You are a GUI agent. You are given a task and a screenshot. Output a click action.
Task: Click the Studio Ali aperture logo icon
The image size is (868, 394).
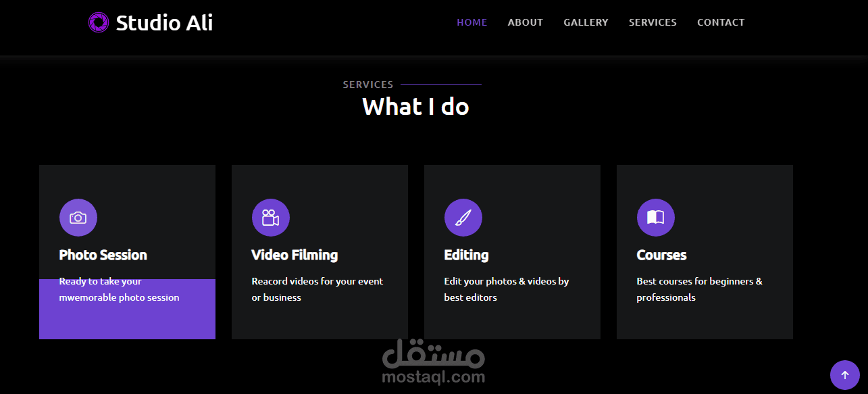[x=99, y=22]
